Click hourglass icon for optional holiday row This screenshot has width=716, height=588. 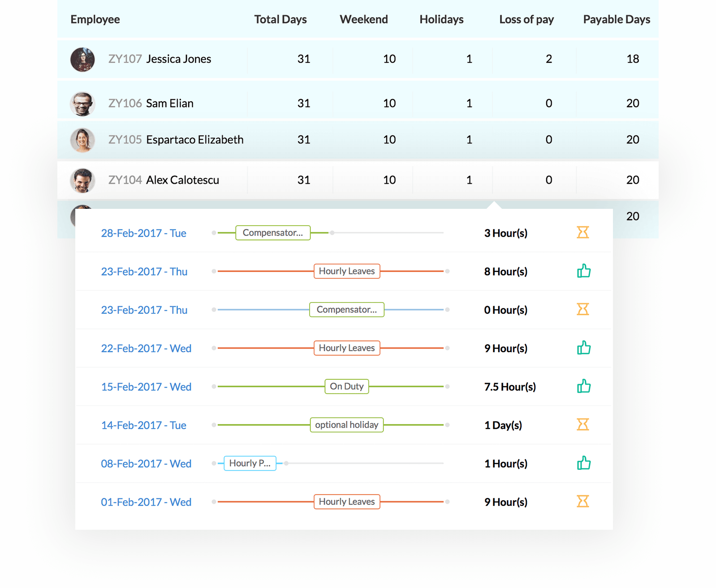pyautogui.click(x=582, y=424)
